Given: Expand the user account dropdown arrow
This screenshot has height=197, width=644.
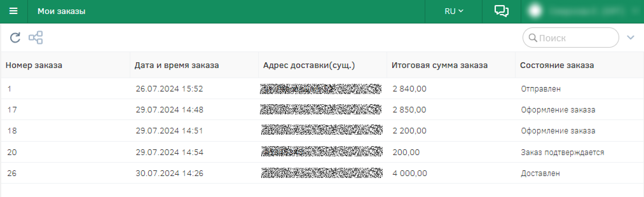Looking at the screenshot, I should 635,11.
